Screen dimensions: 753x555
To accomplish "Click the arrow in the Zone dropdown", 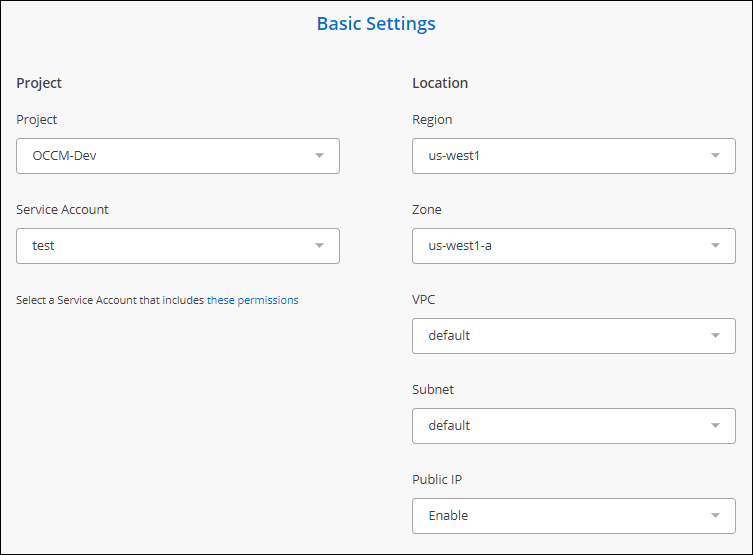I will 715,246.
